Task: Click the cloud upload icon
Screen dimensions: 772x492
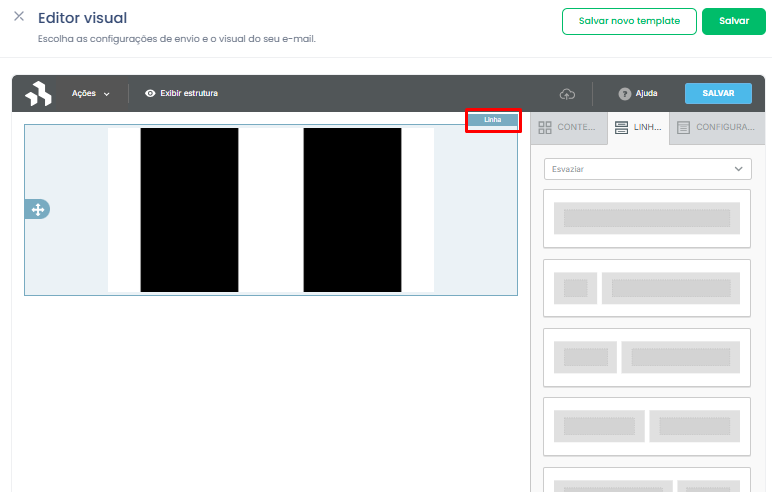Action: tap(567, 94)
